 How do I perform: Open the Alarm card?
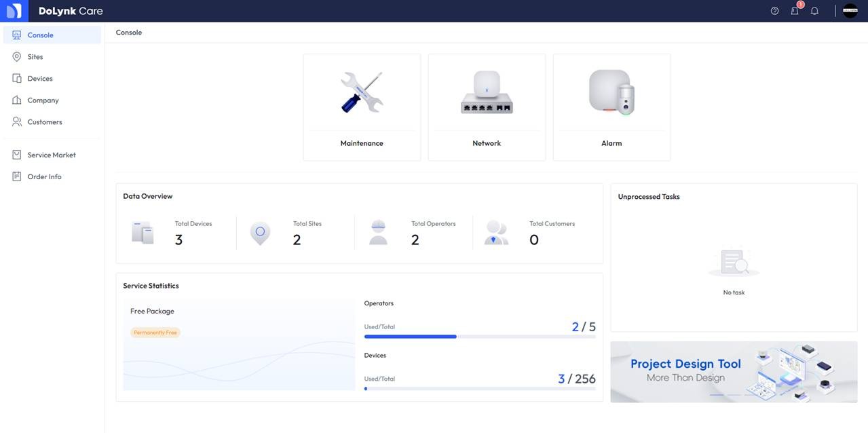[611, 107]
